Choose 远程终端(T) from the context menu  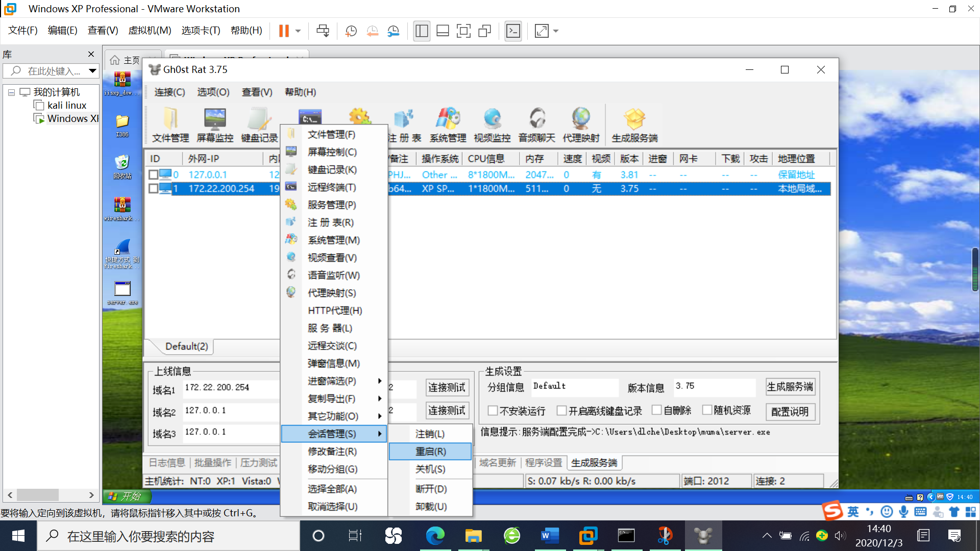332,187
